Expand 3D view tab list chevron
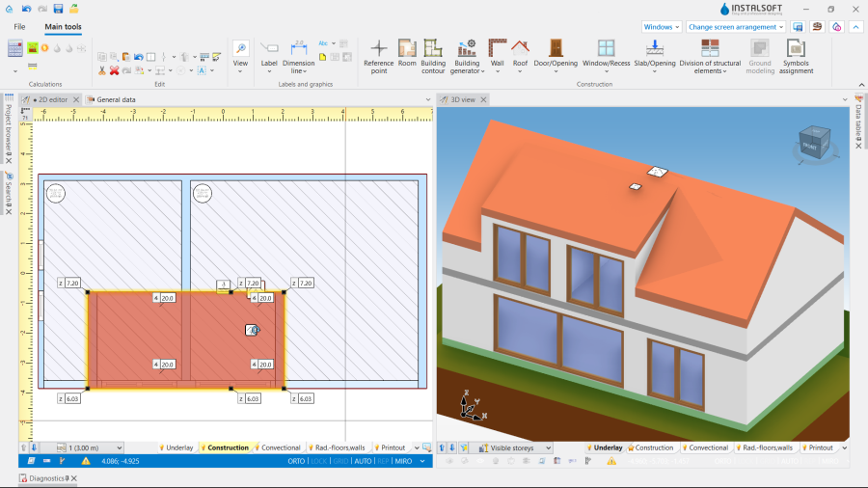The width and height of the screenshot is (868, 488). click(845, 99)
